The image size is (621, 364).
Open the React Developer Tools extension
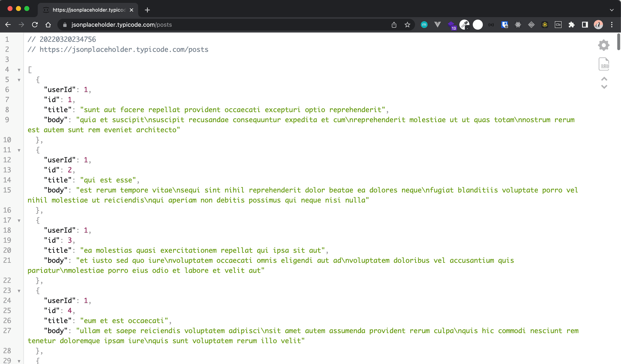coord(518,25)
